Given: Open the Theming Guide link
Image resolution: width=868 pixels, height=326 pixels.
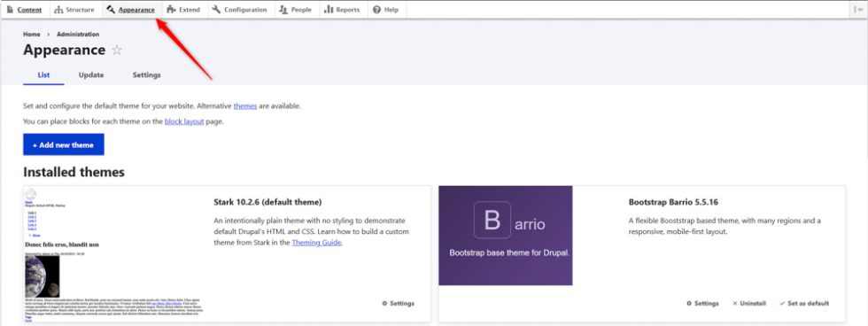Looking at the screenshot, I should 317,243.
